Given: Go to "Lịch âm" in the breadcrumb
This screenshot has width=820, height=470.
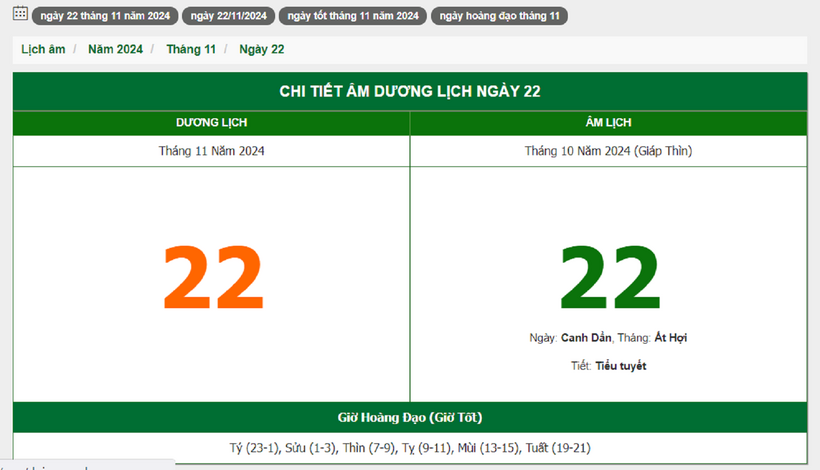Looking at the screenshot, I should click(43, 49).
